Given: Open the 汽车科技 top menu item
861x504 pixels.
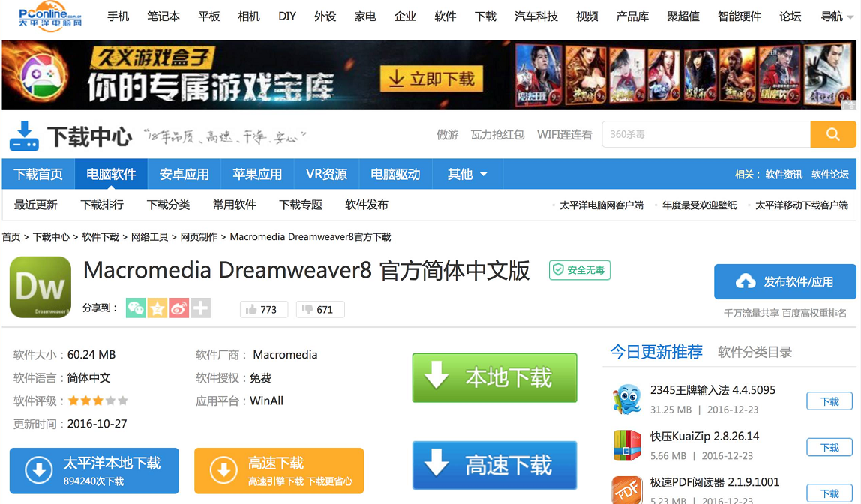Looking at the screenshot, I should pyautogui.click(x=536, y=16).
